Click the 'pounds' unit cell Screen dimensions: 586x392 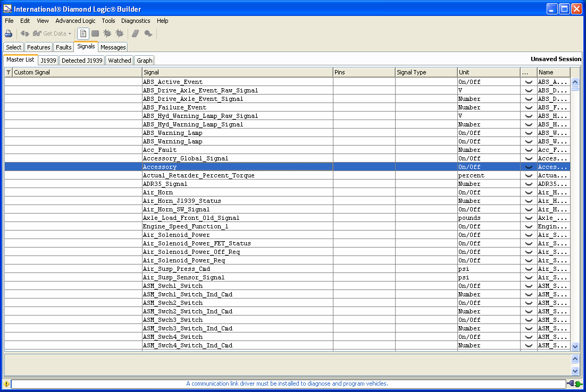(489, 218)
